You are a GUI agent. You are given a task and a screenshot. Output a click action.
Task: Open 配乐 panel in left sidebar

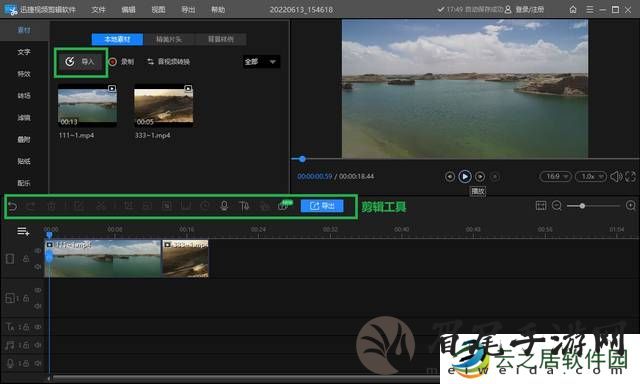click(24, 183)
